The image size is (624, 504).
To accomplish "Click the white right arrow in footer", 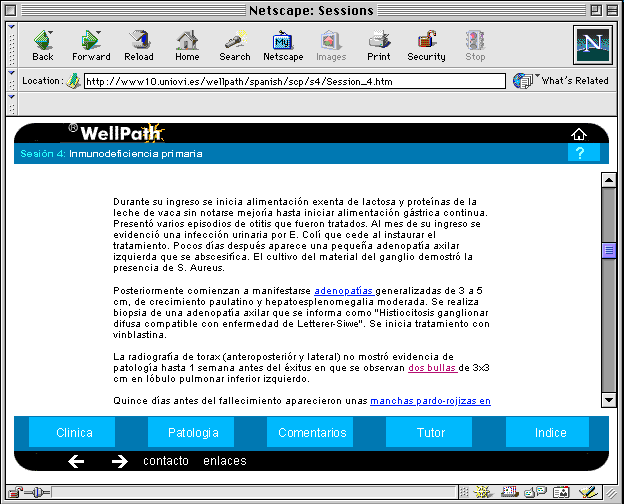I will (119, 461).
